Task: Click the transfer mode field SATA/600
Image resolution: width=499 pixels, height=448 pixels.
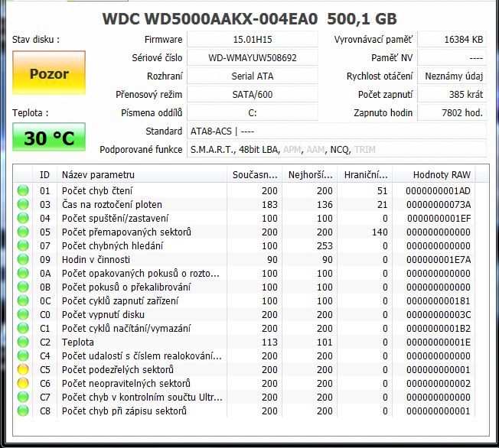Action: tap(253, 95)
